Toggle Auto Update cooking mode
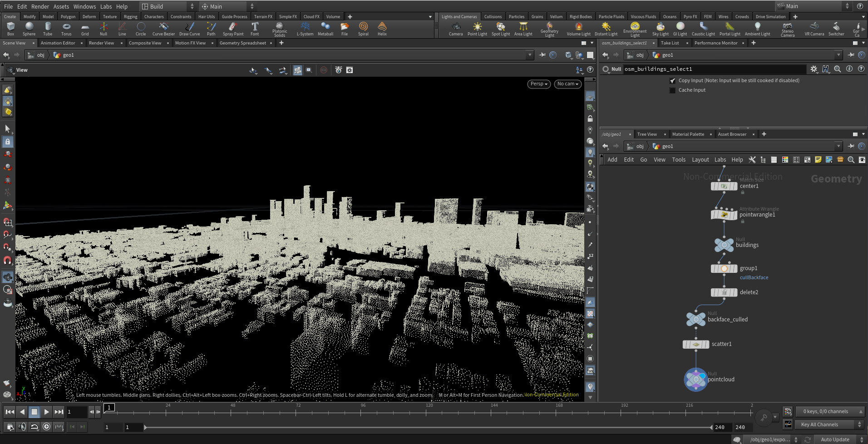The image size is (868, 444). click(x=835, y=439)
